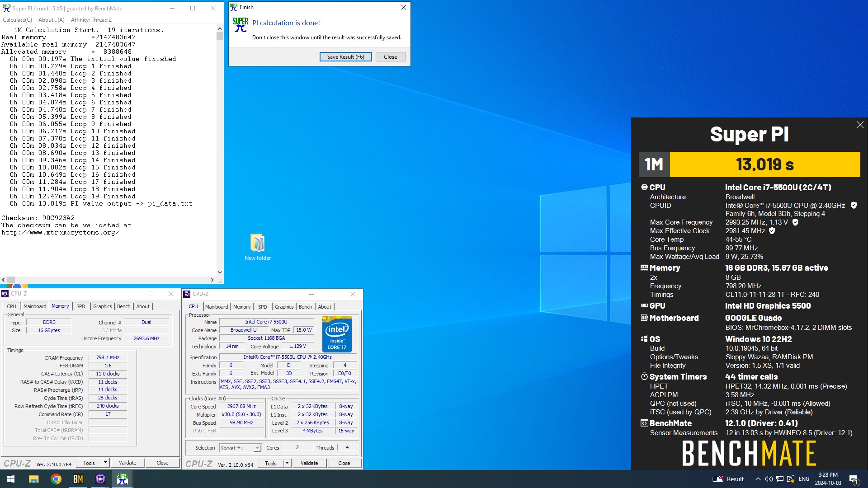Click the validated shield icon next to CPUID
The image size is (868, 488).
pyautogui.click(x=854, y=205)
